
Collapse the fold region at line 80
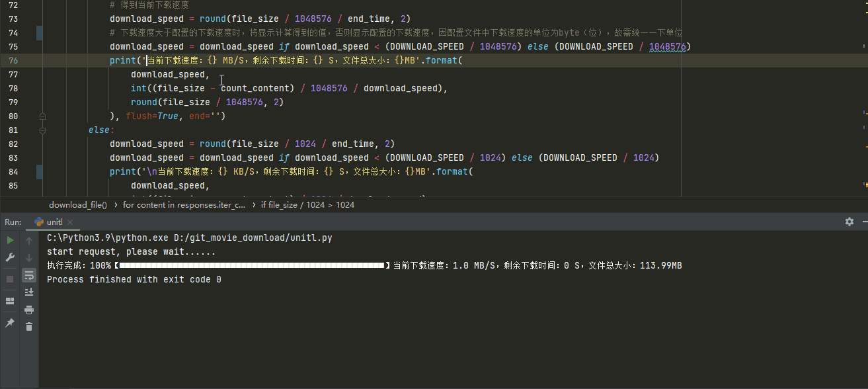click(42, 116)
